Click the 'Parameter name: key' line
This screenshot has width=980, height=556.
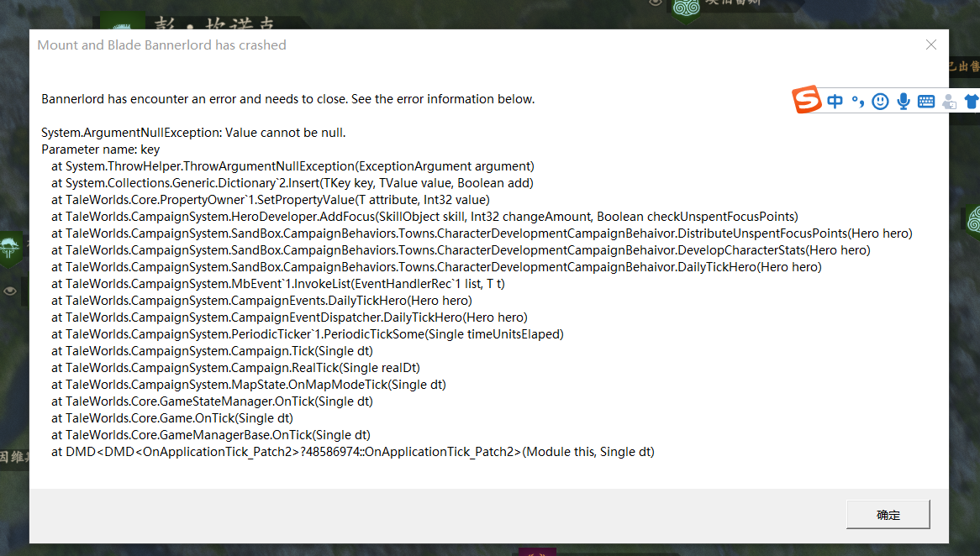tap(101, 149)
